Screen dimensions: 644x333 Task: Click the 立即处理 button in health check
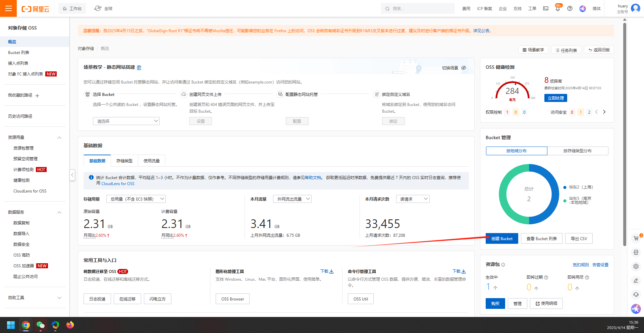pyautogui.click(x=555, y=98)
